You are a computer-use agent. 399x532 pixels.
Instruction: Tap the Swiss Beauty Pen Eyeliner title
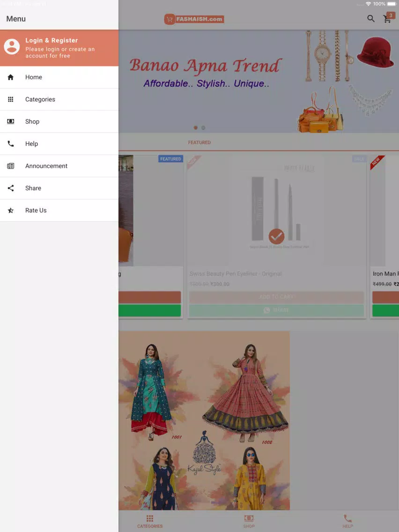click(x=236, y=274)
